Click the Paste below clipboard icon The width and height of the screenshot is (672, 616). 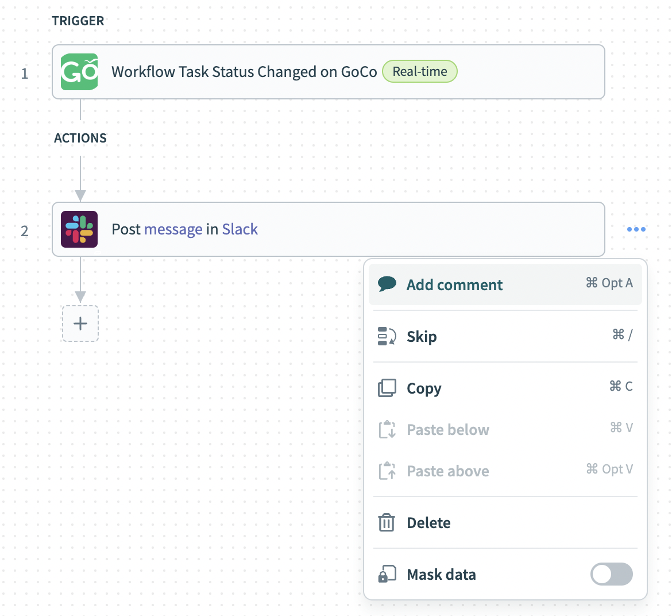[387, 429]
